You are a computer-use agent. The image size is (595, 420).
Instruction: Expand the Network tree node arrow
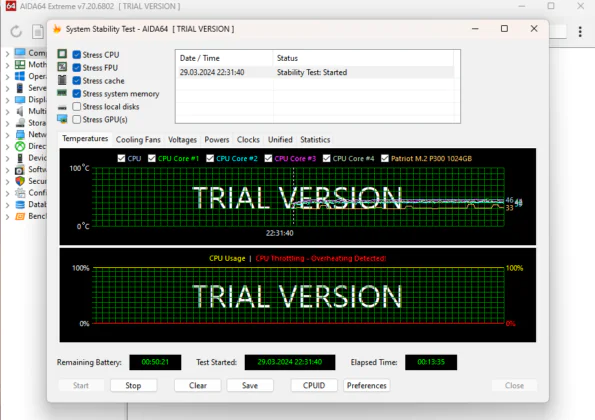(x=7, y=135)
